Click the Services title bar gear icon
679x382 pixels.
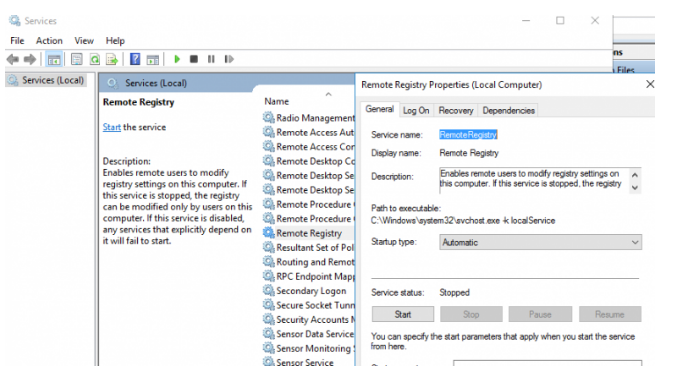point(15,20)
